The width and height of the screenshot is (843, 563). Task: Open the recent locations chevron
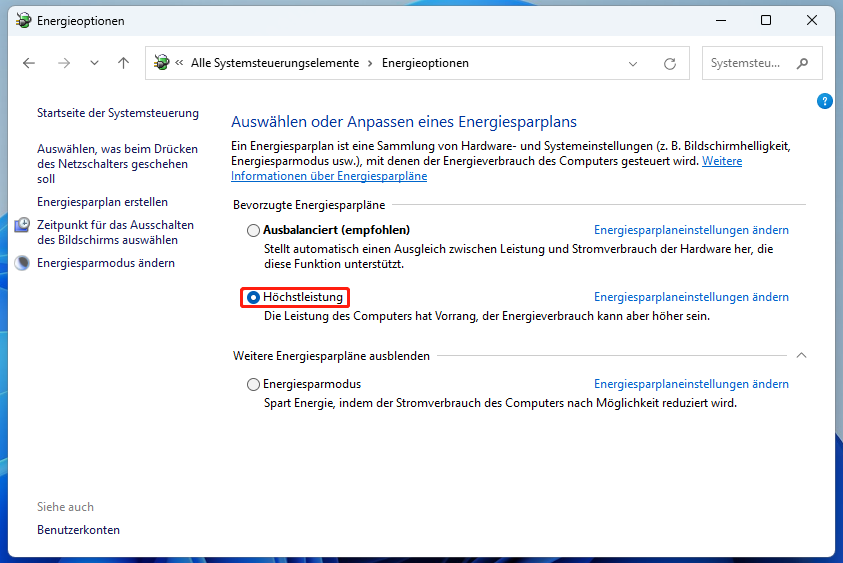[95, 63]
